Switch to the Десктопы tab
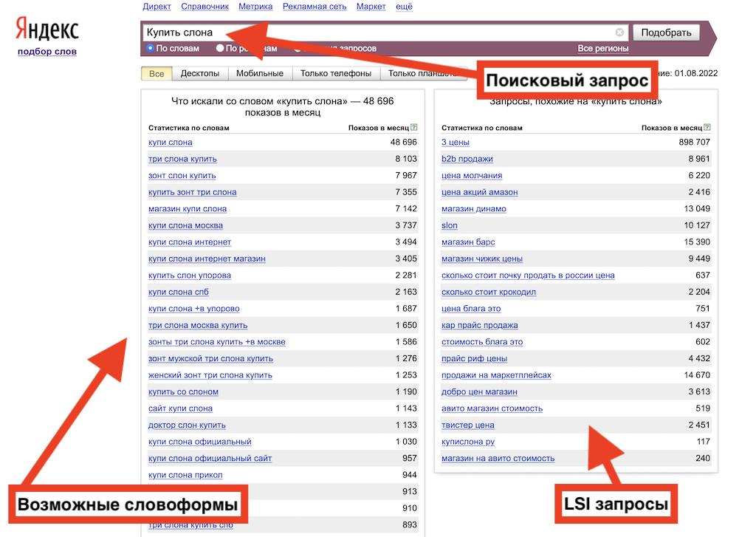This screenshot has height=537, width=756. point(199,73)
